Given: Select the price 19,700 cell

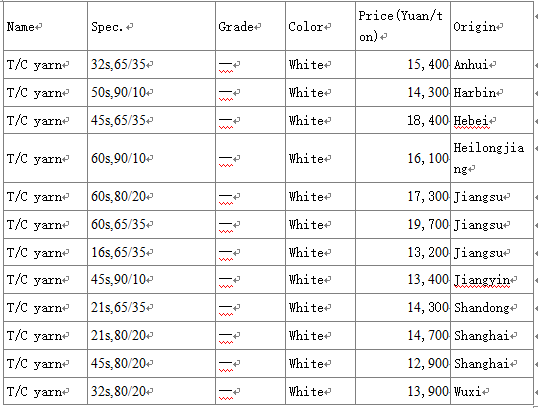Looking at the screenshot, I should [403, 225].
